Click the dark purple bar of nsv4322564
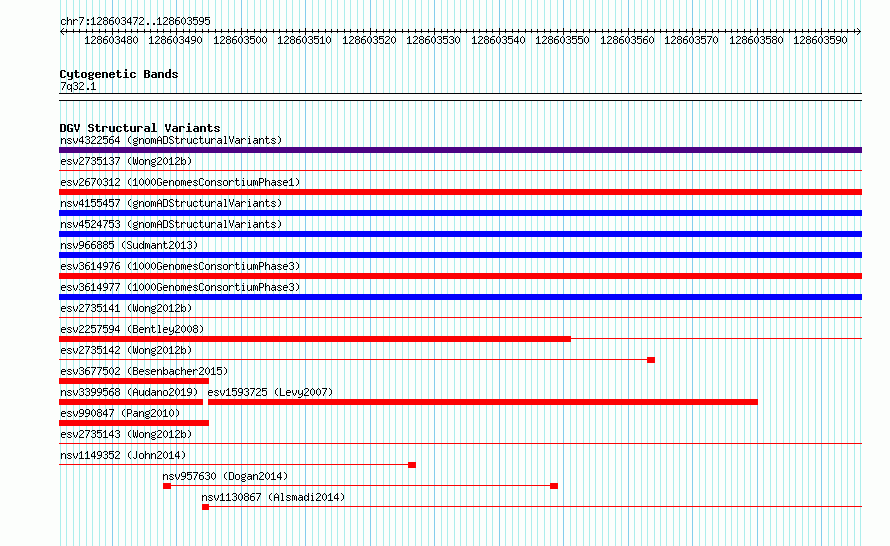 click(460, 150)
